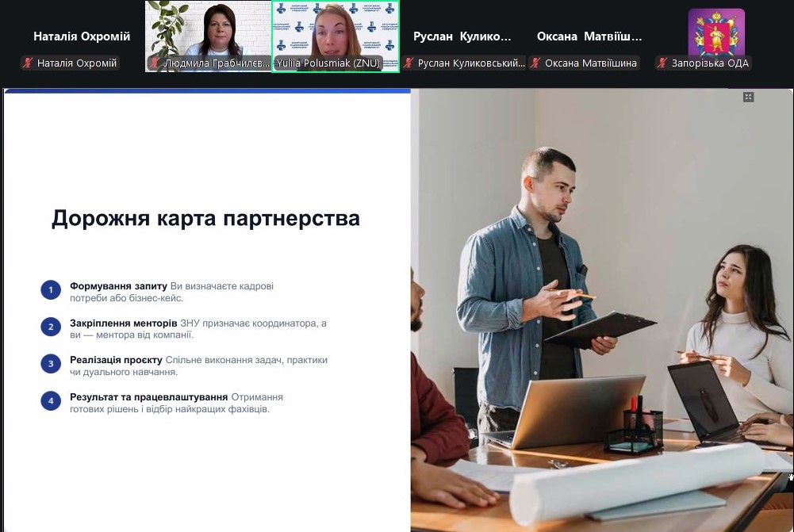Click the meeting photo on the slide

(601, 310)
